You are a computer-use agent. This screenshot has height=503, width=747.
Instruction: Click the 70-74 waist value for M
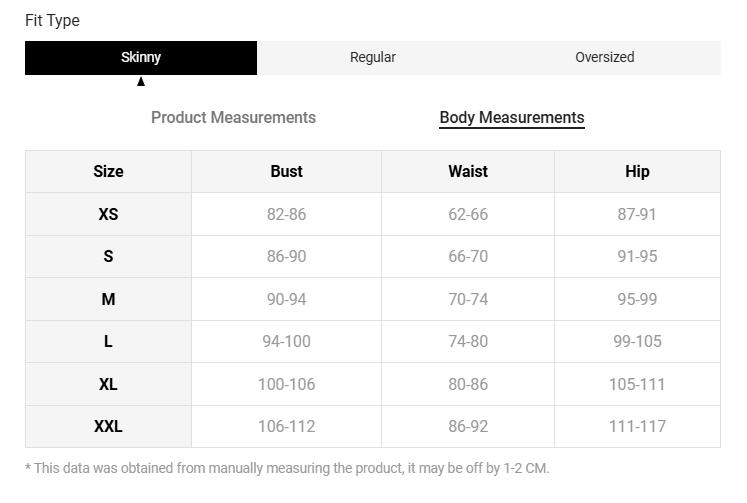(467, 299)
